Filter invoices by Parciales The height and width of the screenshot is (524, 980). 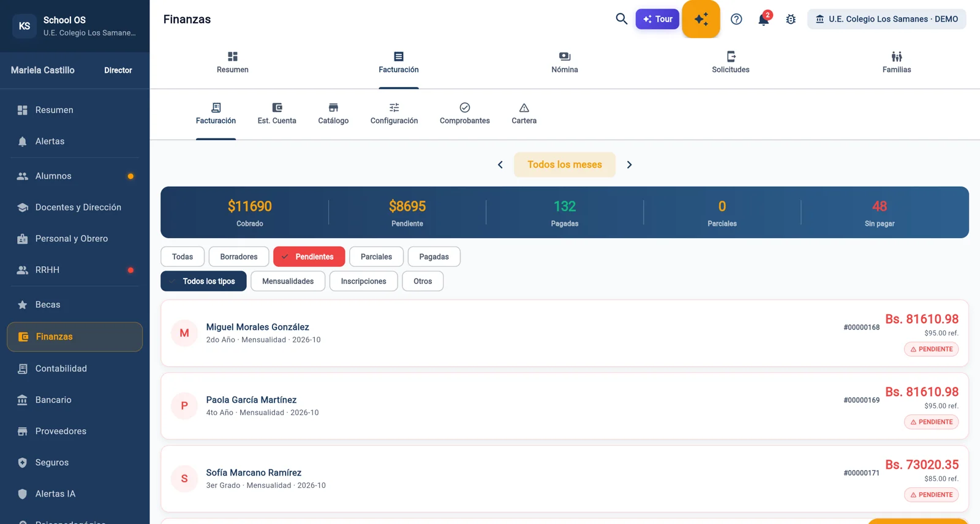pyautogui.click(x=376, y=256)
